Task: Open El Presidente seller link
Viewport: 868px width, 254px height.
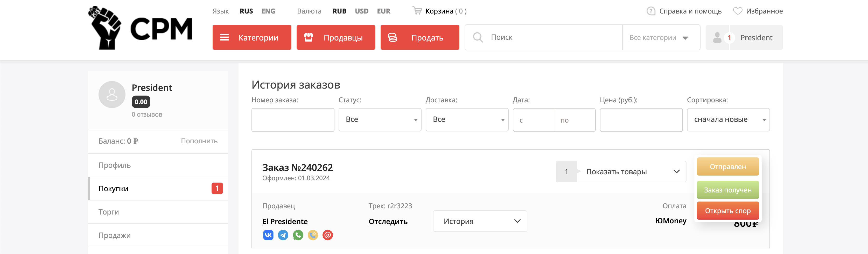Action: pyautogui.click(x=285, y=221)
